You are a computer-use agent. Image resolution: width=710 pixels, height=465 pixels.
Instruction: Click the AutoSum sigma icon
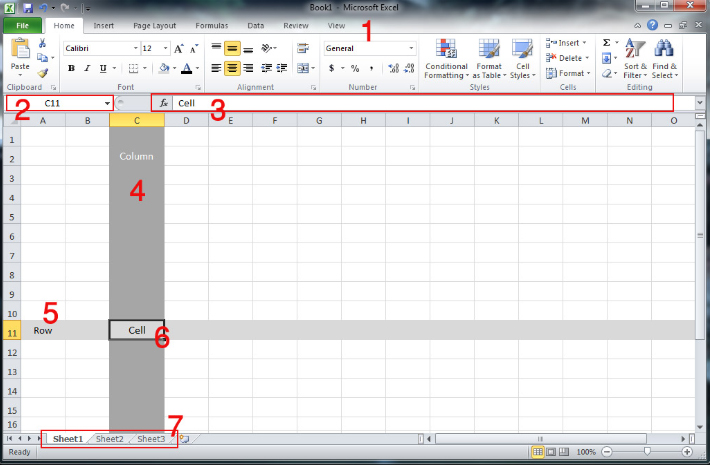coord(607,43)
